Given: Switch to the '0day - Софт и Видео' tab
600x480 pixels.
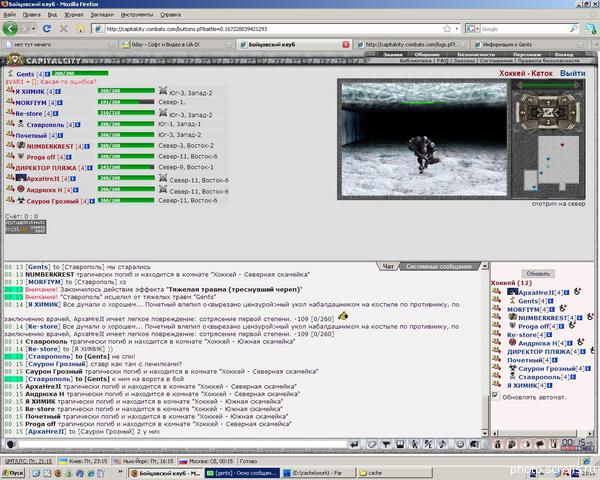Looking at the screenshot, I should coord(178,44).
